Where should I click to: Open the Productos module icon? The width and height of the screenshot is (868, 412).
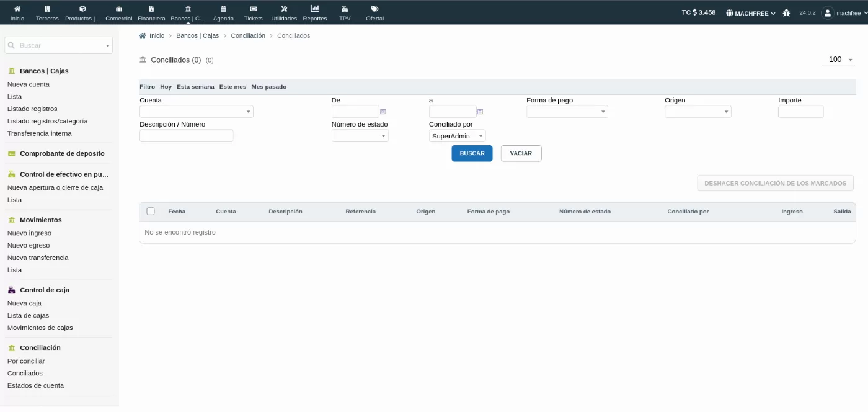(82, 9)
